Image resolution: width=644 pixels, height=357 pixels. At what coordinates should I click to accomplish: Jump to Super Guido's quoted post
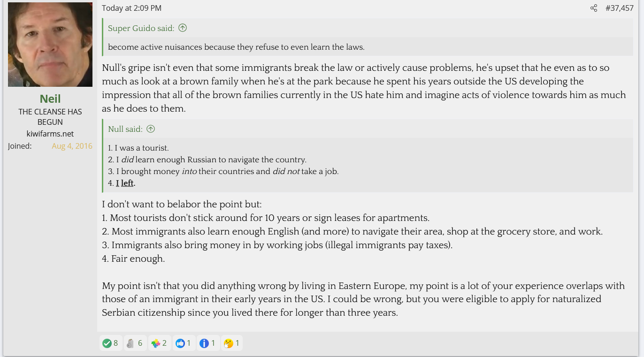(x=141, y=28)
